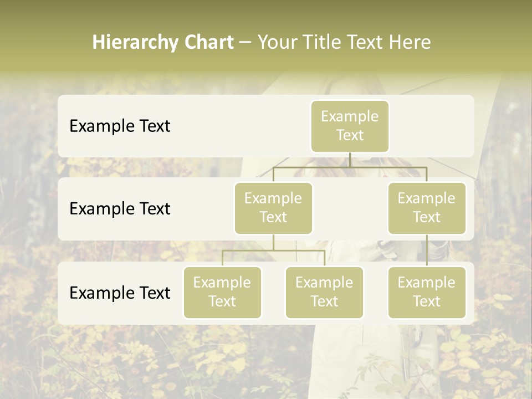Select the top-level Example Text box
Screen dimensions: 532x399
(x=350, y=126)
